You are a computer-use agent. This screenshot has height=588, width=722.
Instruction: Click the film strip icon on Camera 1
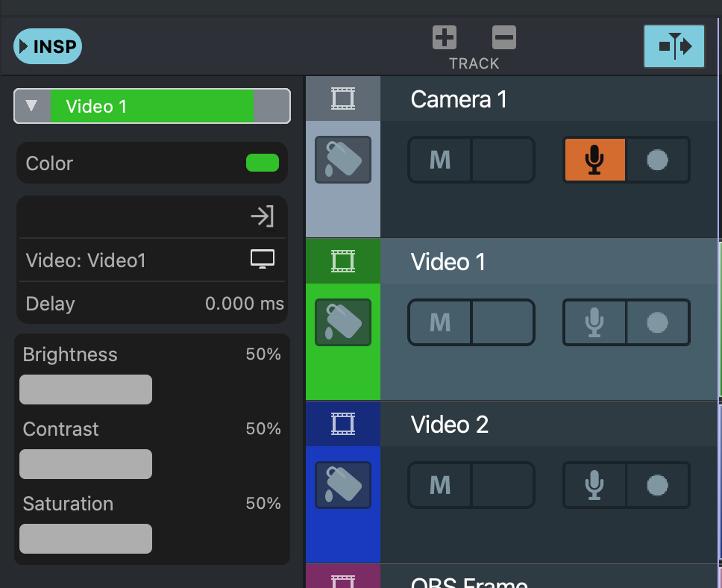(343, 98)
